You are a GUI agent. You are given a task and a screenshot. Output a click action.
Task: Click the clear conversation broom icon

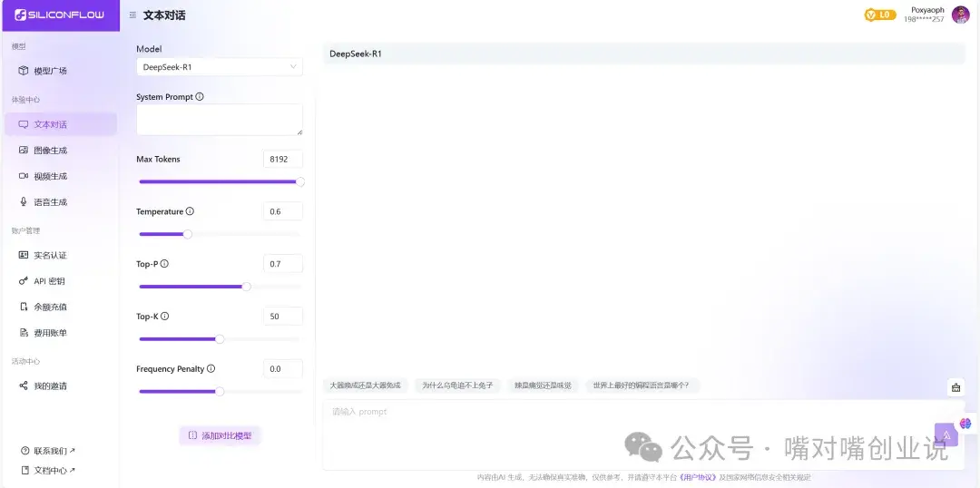[955, 387]
